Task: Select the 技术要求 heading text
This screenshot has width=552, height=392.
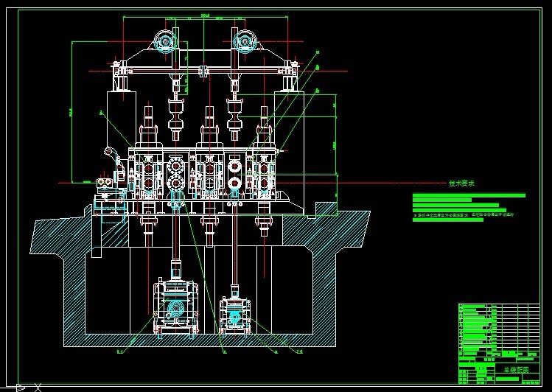Action: (461, 183)
